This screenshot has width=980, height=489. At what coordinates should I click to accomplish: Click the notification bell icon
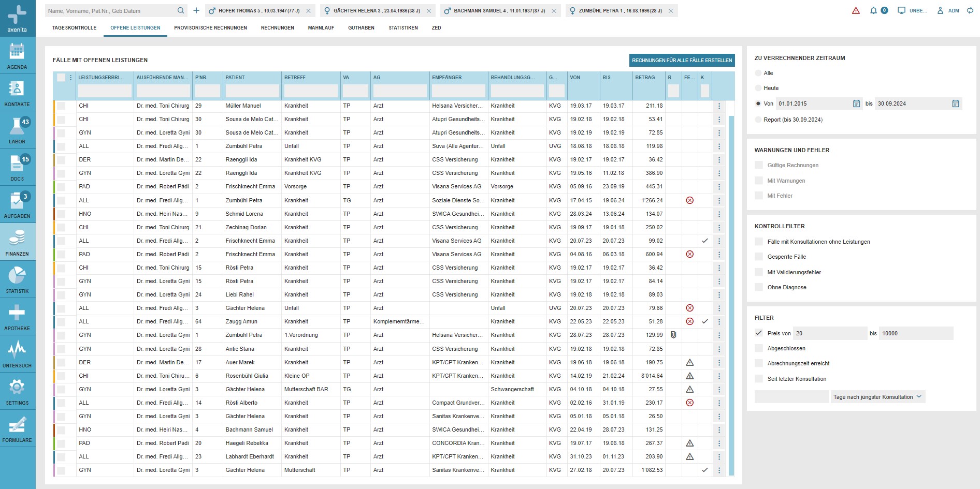[873, 10]
